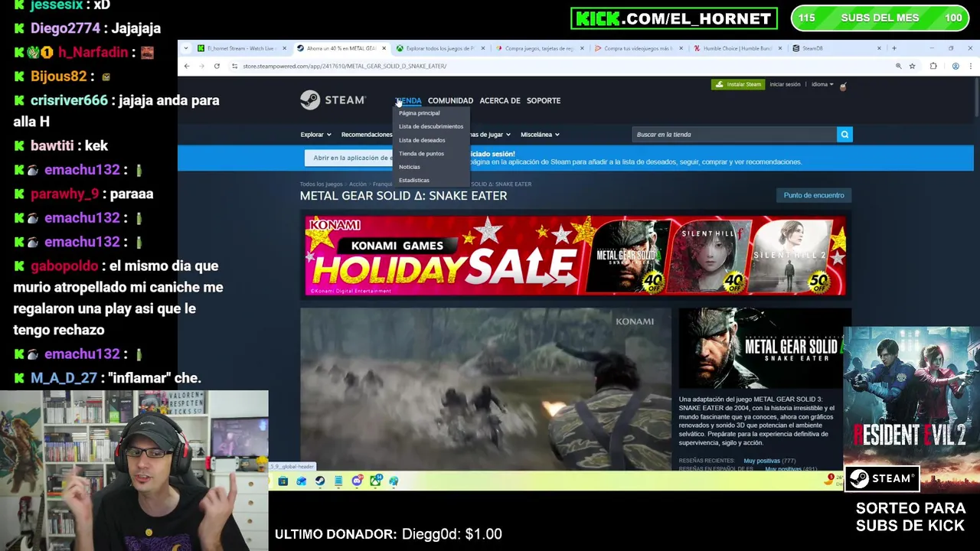Click the Steam logo in header
Viewport: 980px width, 551px height.
[x=333, y=100]
